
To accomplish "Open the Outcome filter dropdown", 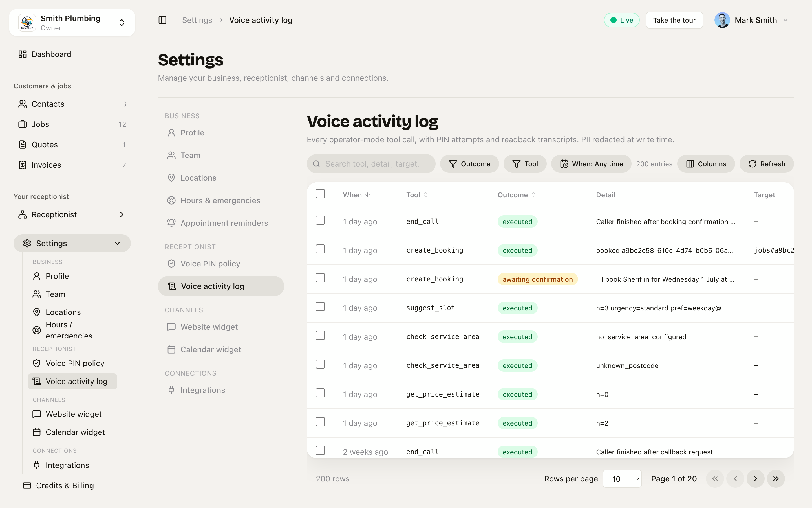I will [x=469, y=164].
